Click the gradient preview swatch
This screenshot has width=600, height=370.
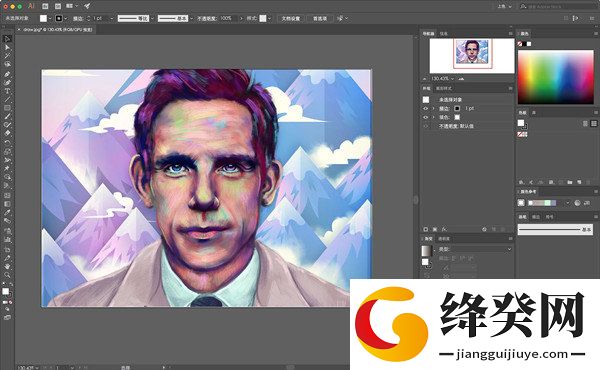click(426, 251)
